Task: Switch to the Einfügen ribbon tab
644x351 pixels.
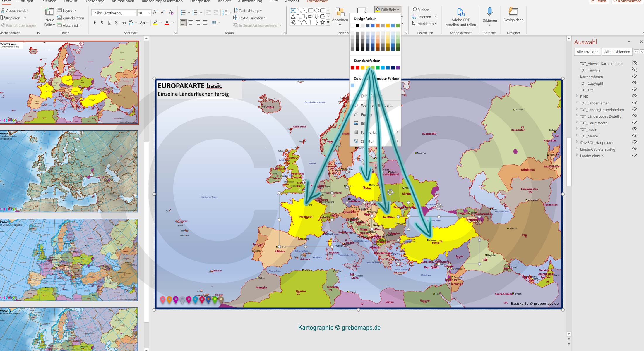Action: tap(25, 1)
